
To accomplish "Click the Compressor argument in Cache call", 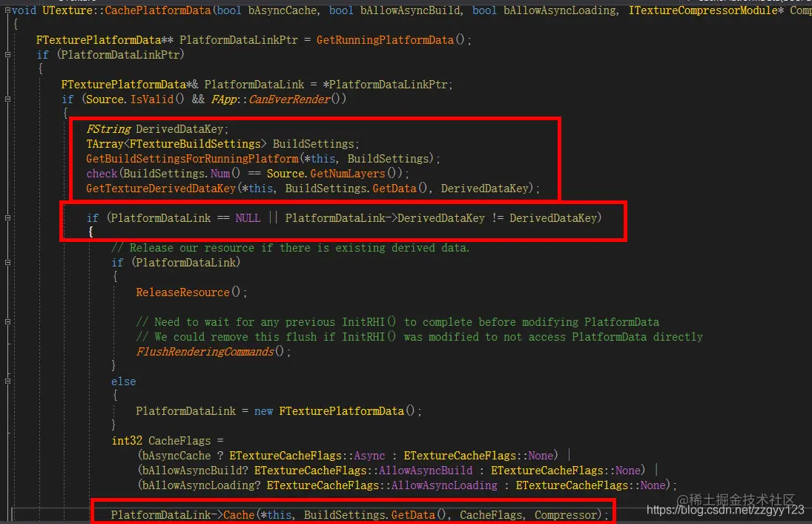I will [566, 514].
